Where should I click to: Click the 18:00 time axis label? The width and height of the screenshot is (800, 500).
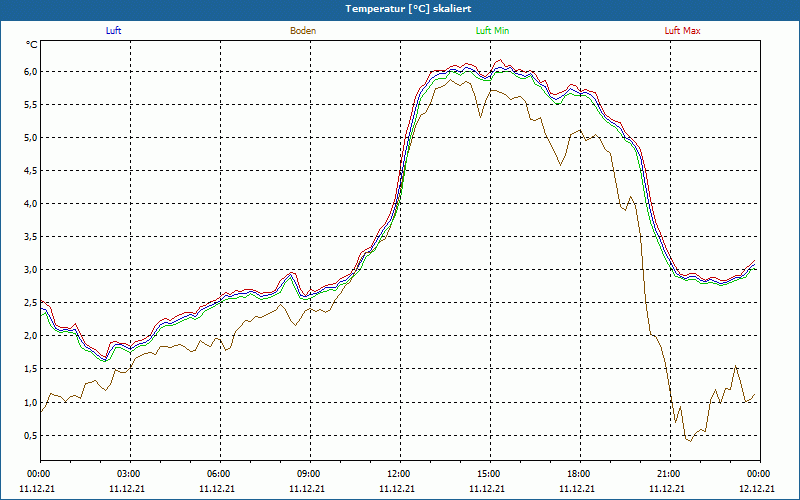tap(577, 474)
